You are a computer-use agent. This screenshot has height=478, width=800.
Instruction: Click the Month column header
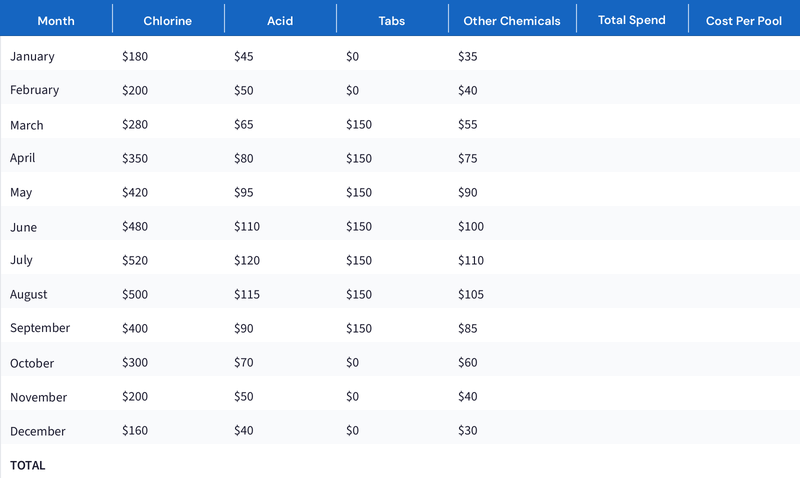coord(56,20)
